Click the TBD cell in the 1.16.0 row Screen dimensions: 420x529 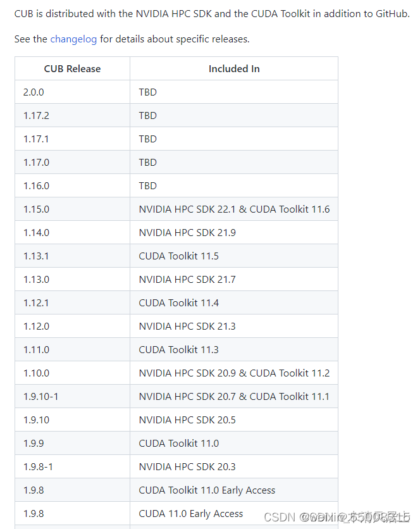(x=234, y=185)
